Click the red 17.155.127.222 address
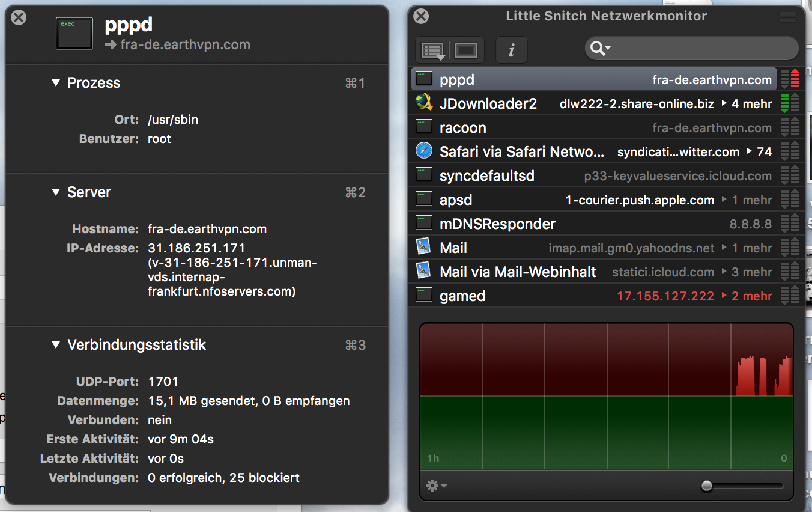 [x=665, y=296]
